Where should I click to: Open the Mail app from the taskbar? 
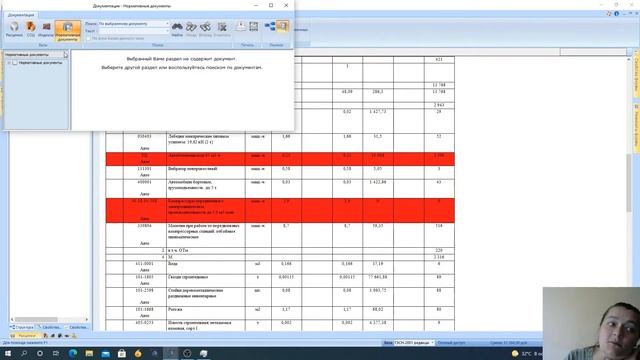pos(105,353)
